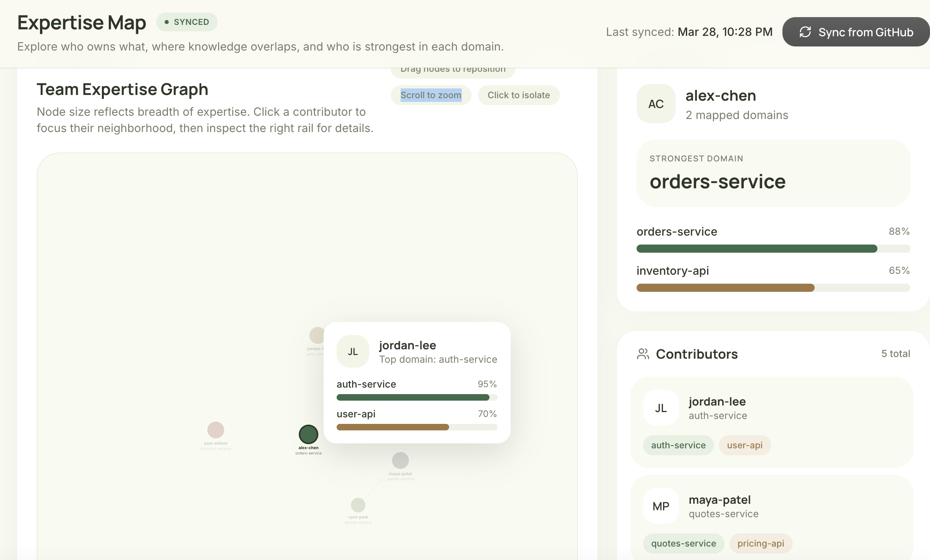Click the Scroll to zoom chip
The width and height of the screenshot is (930, 560).
(431, 95)
